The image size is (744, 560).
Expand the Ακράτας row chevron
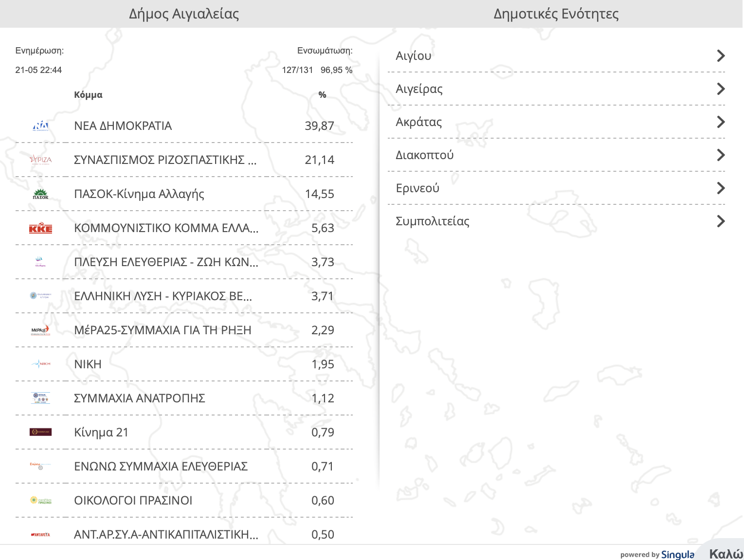[721, 122]
